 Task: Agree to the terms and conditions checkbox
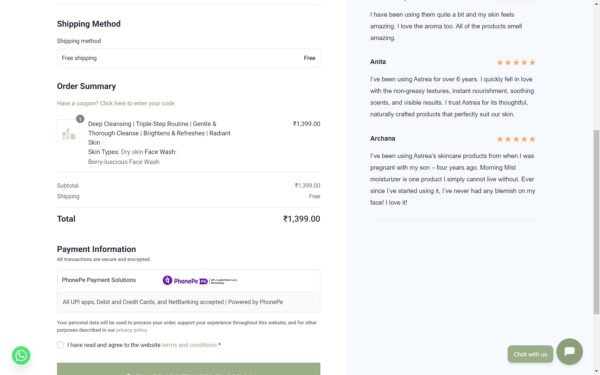tap(60, 345)
